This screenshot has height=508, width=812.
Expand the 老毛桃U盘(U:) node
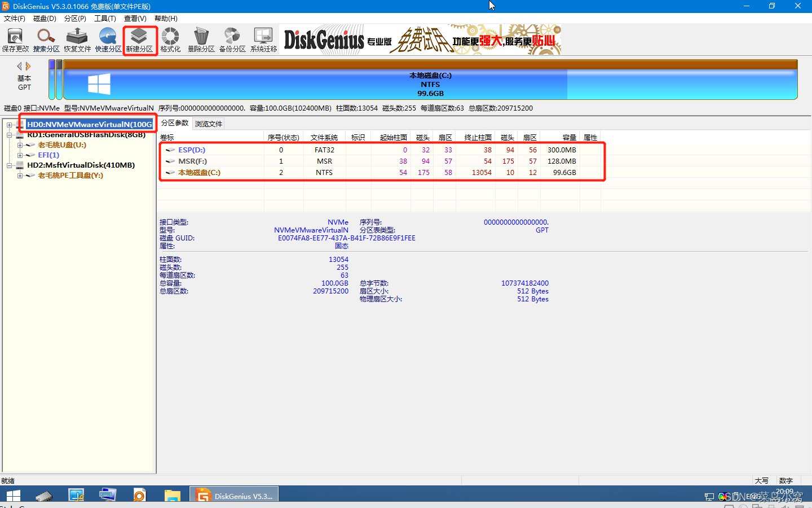[20, 145]
